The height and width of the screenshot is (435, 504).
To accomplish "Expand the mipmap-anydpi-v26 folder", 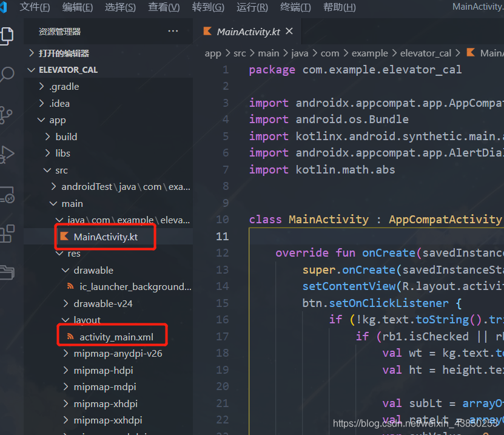I will click(x=109, y=354).
